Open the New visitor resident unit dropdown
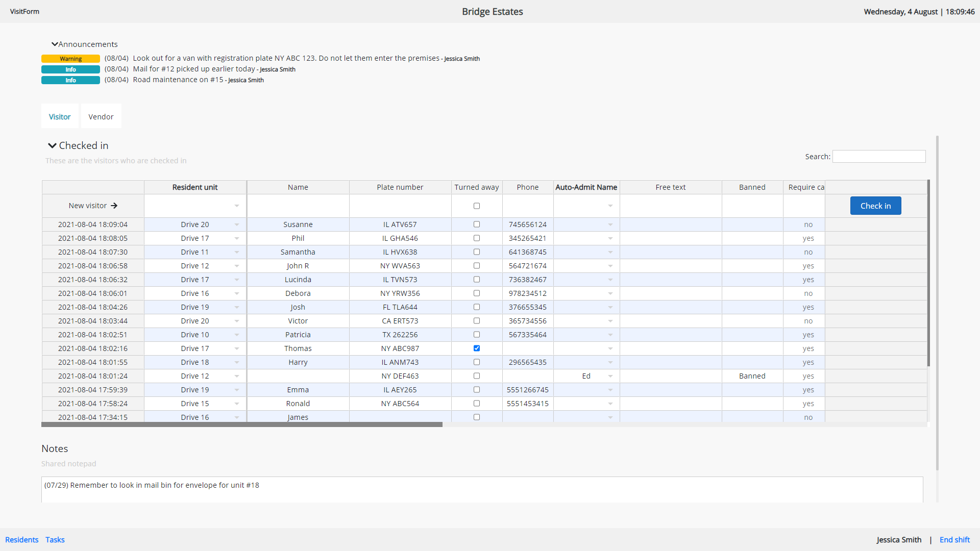Viewport: 980px width, 551px height. 237,206
